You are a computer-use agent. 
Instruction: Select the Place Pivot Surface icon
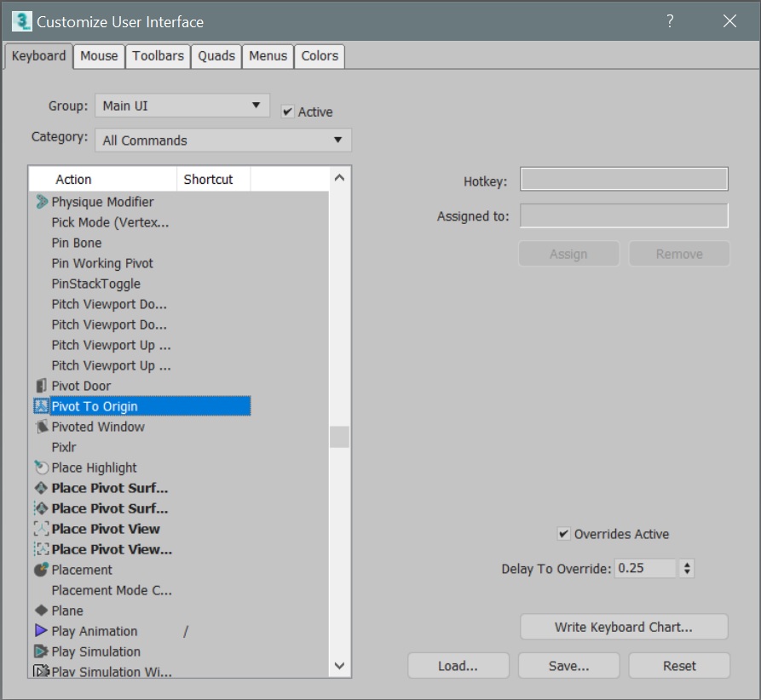tap(40, 488)
